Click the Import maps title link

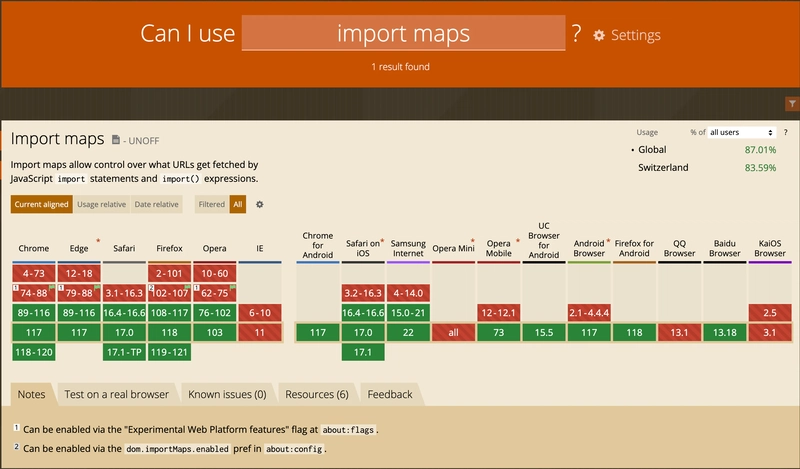(x=57, y=139)
